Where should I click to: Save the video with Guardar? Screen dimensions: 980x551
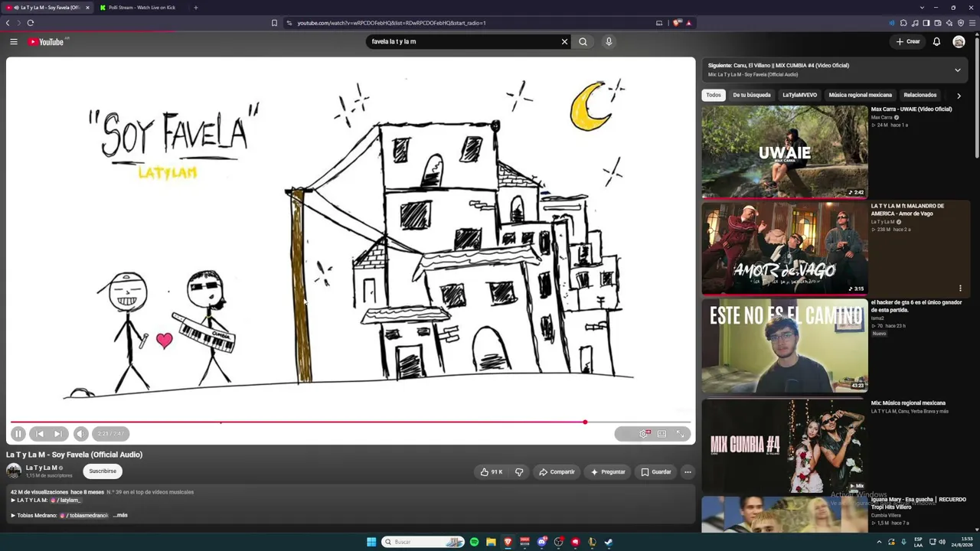coord(656,472)
